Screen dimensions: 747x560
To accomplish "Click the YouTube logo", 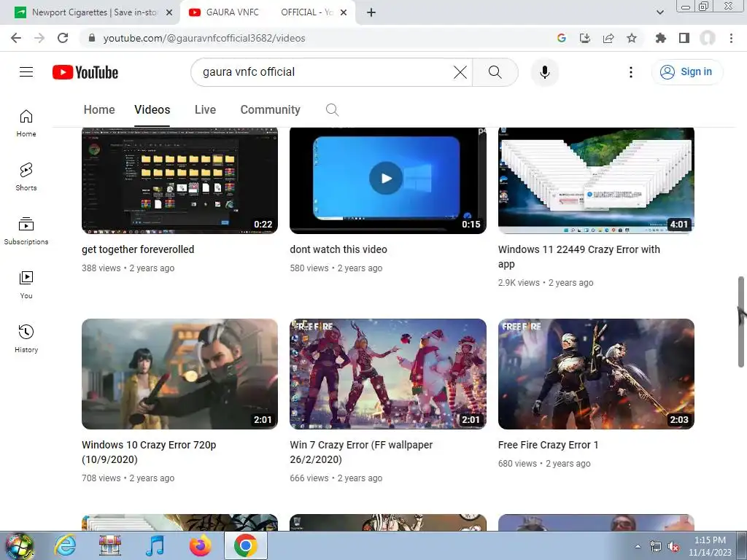I will coord(85,72).
